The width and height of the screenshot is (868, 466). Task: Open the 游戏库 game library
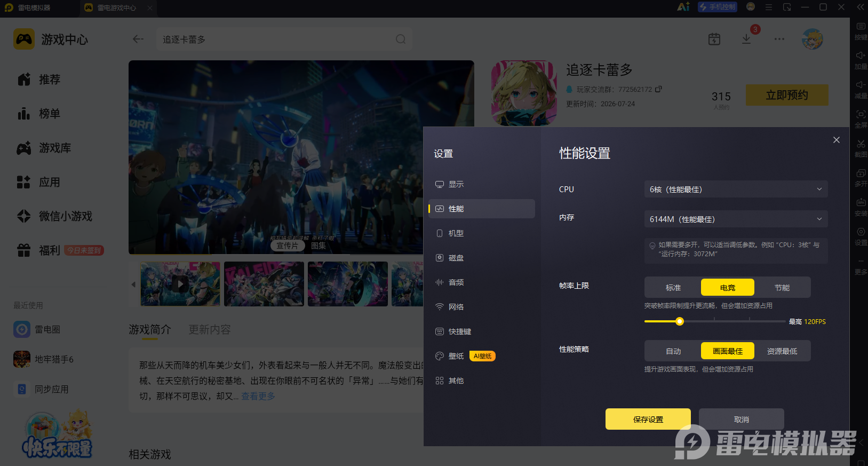(x=44, y=148)
